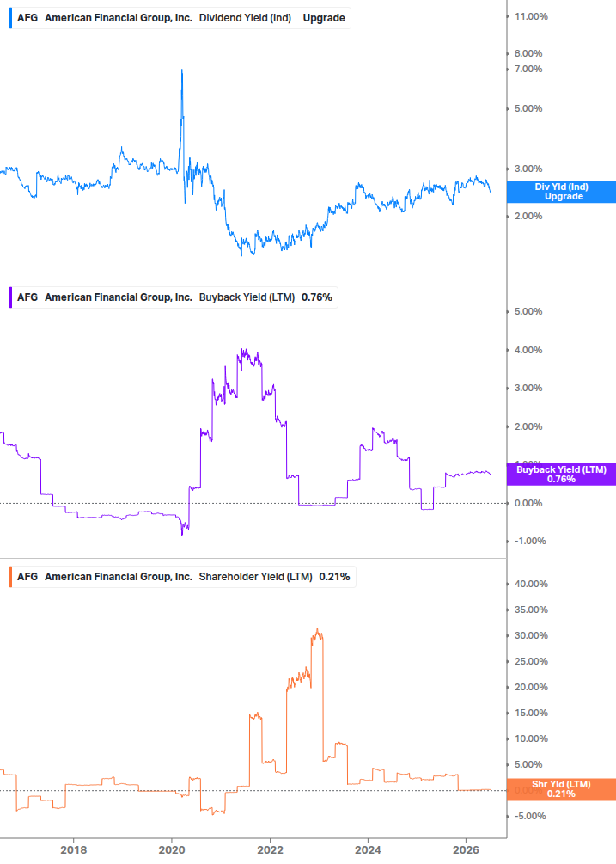Screen dimensions: 616x864
Task: Click the Upgrade link in Dividend Yield legend
Action: click(324, 18)
